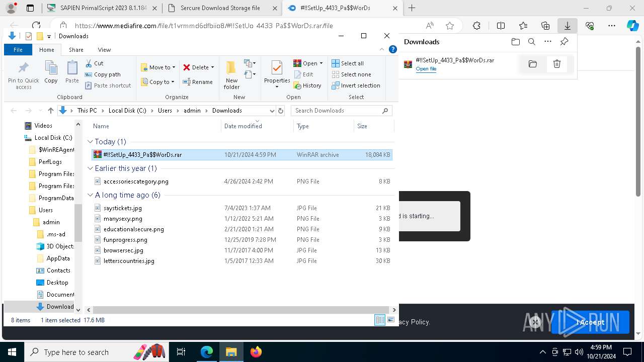
Task: Show rar file in folder from Edge
Action: coord(533,64)
